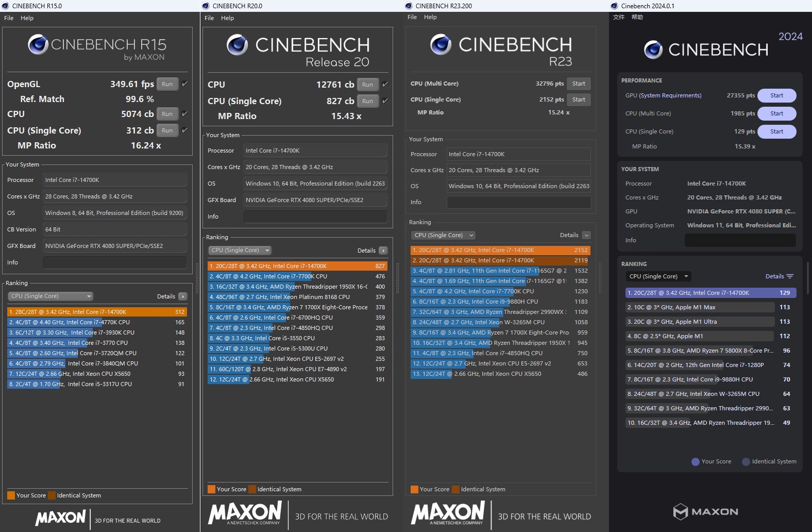Viewport: 812px width, 532px height.
Task: Open the File menu in Cinebench R15
Action: click(9, 18)
